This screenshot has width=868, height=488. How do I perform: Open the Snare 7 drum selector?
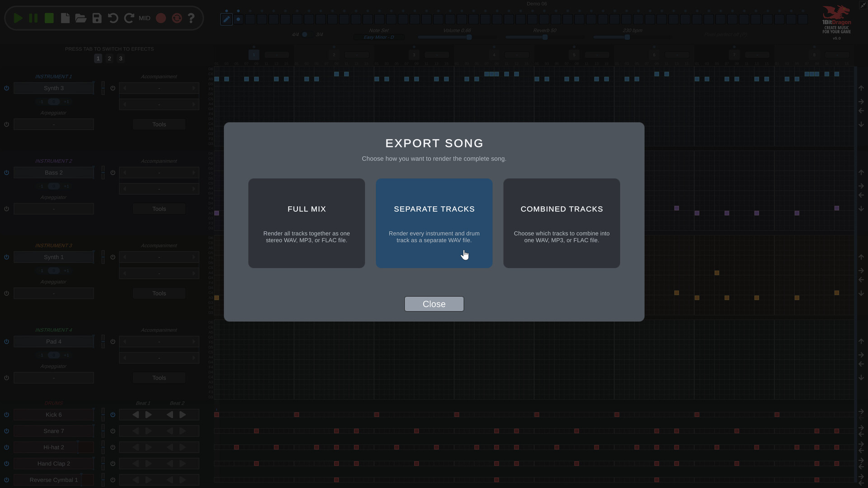54,431
